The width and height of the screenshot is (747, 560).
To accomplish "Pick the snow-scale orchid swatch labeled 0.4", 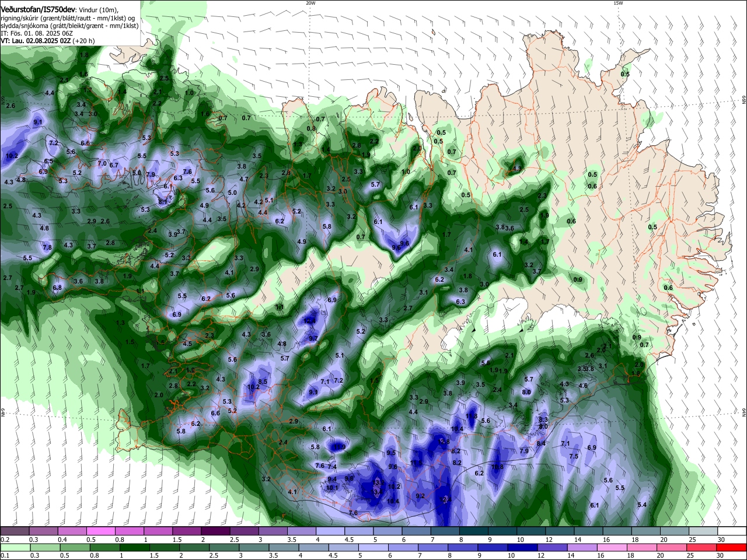I will click(x=72, y=531).
